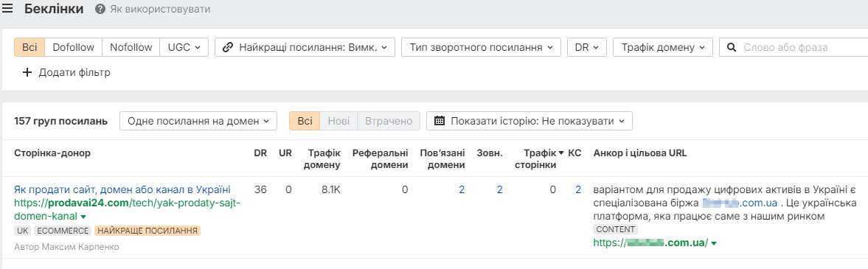Click the chain link icon in best links filter

coord(227,47)
